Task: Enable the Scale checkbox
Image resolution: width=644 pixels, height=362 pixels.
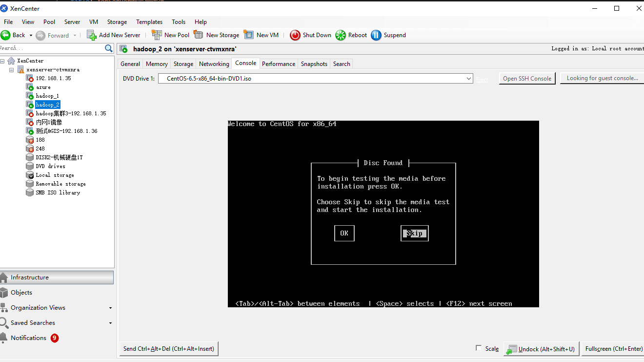Action: (479, 348)
